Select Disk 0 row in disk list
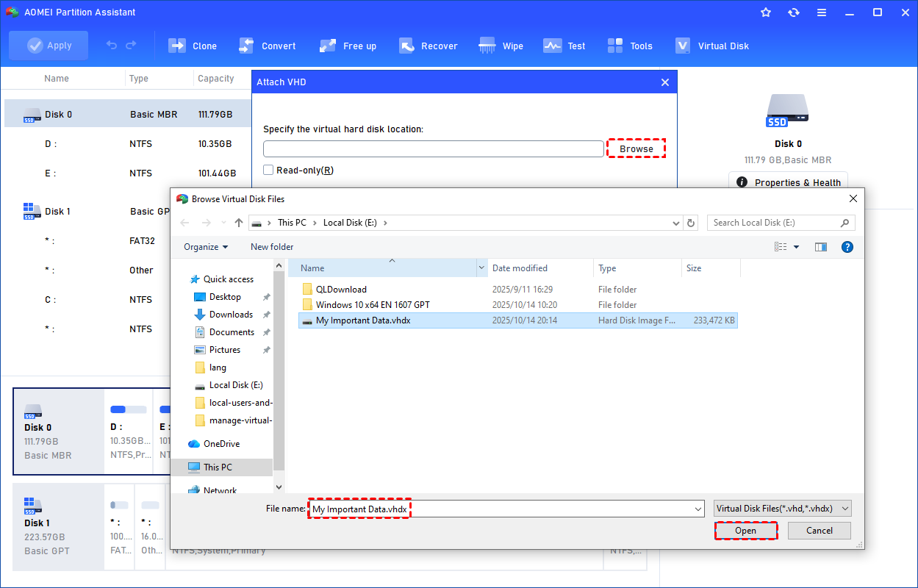 127,114
